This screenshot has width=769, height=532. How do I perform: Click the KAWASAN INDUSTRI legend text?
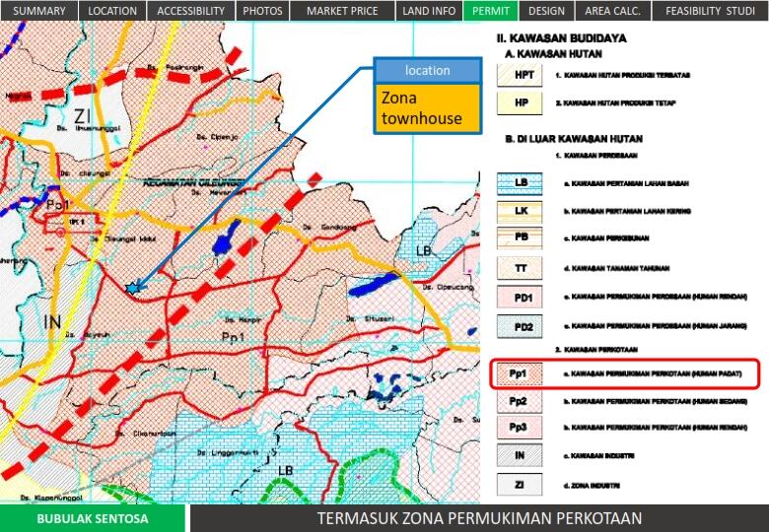coord(602,455)
